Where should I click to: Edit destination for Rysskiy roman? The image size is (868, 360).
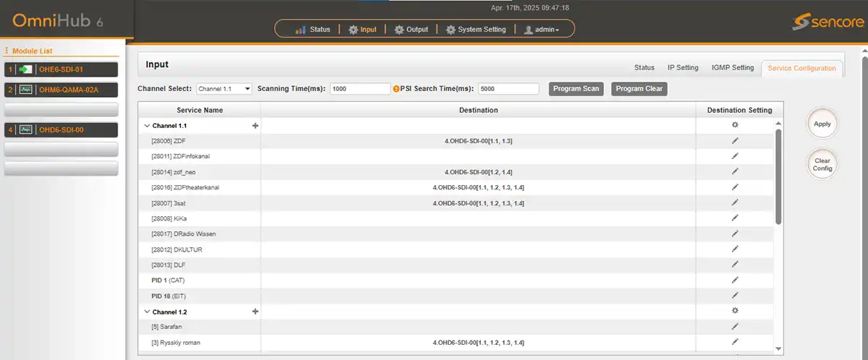735,342
